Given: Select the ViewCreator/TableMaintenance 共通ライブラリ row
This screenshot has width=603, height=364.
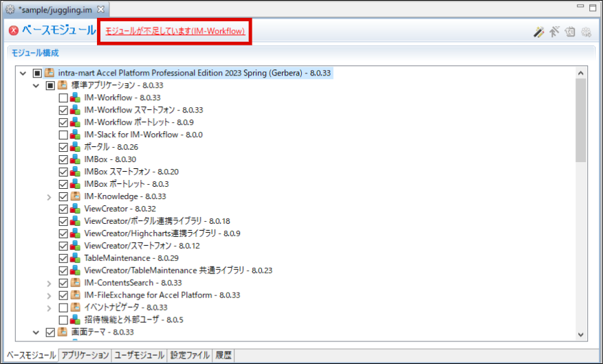Looking at the screenshot, I should (x=179, y=271).
